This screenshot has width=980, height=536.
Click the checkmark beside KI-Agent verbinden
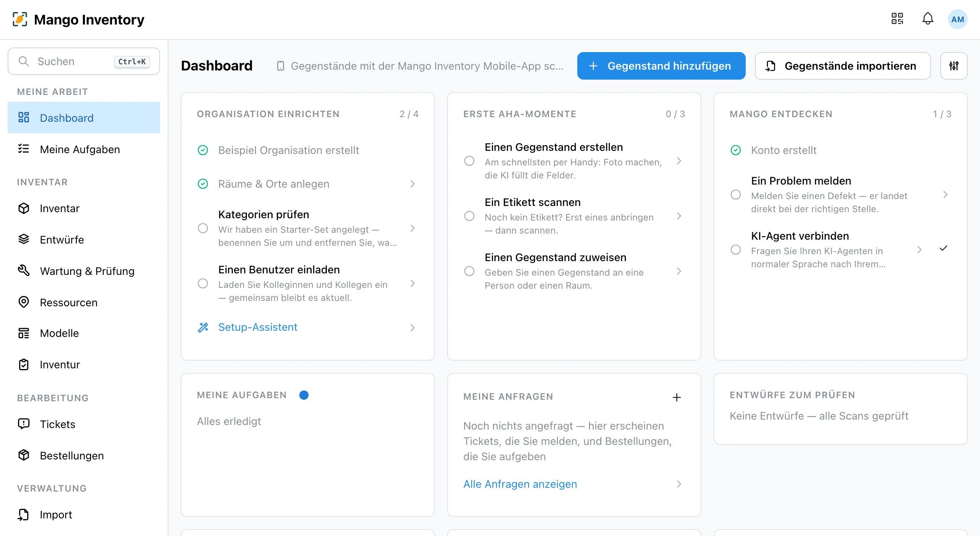944,248
